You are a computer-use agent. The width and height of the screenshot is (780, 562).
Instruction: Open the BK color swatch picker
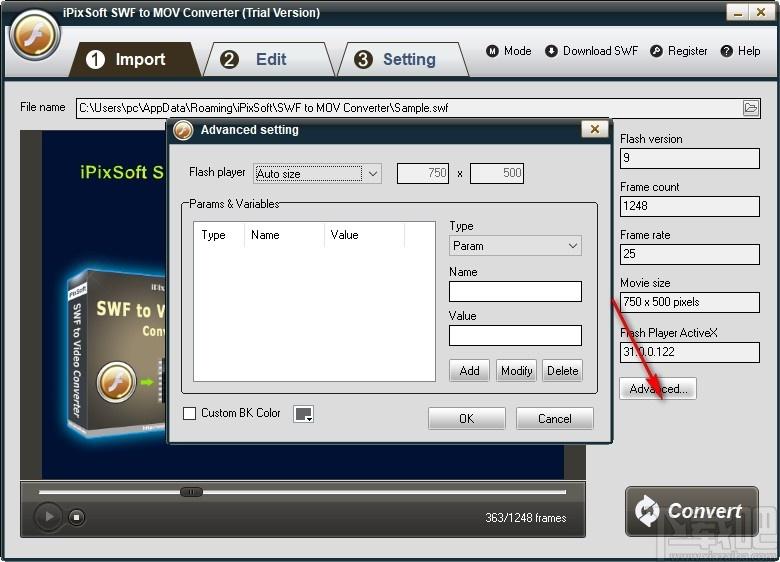pos(303,413)
